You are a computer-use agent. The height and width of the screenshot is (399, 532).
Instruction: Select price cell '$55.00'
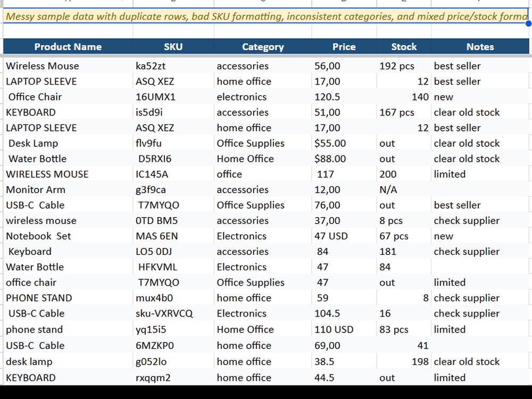pos(344,143)
